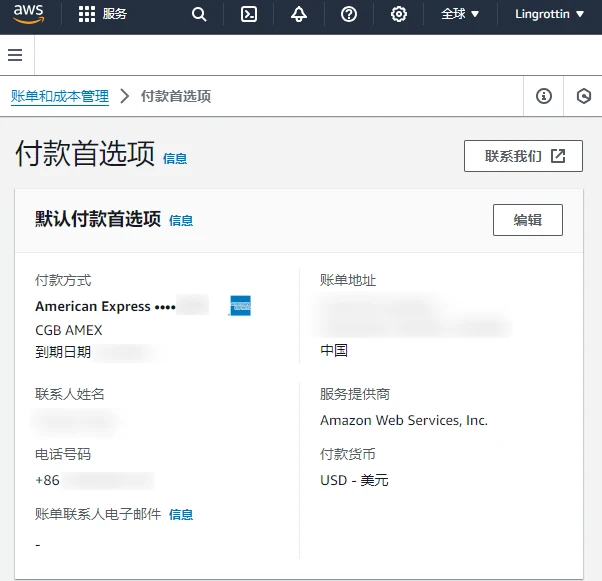
Task: Click the American Express card logo
Action: point(240,306)
